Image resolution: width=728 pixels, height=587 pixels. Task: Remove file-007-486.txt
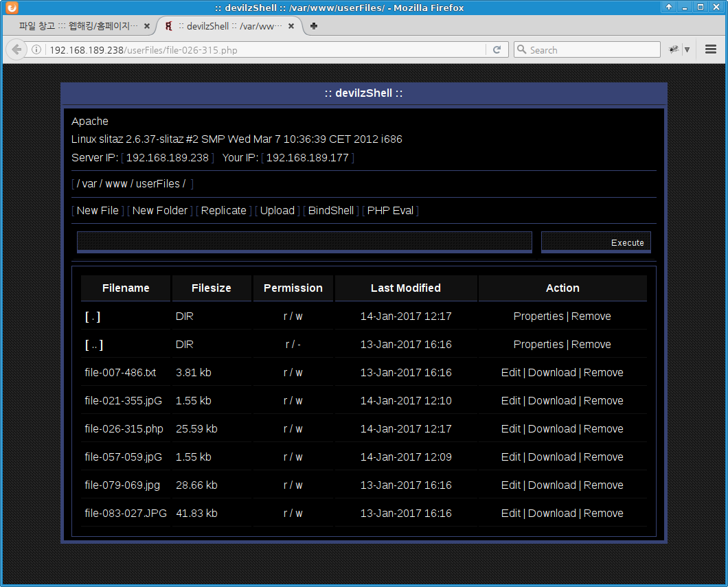pyautogui.click(x=604, y=373)
